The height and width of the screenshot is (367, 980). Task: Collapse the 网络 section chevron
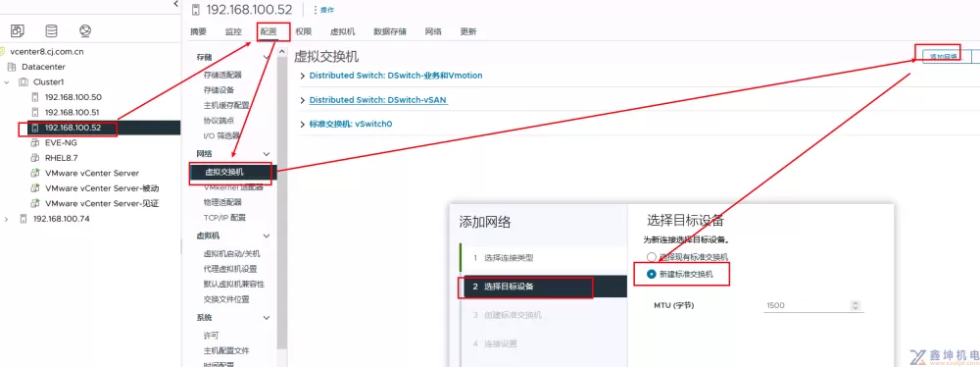click(267, 154)
